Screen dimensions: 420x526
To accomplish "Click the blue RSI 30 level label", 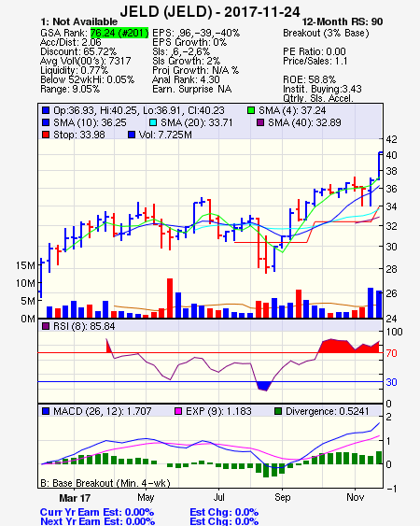I will (391, 382).
